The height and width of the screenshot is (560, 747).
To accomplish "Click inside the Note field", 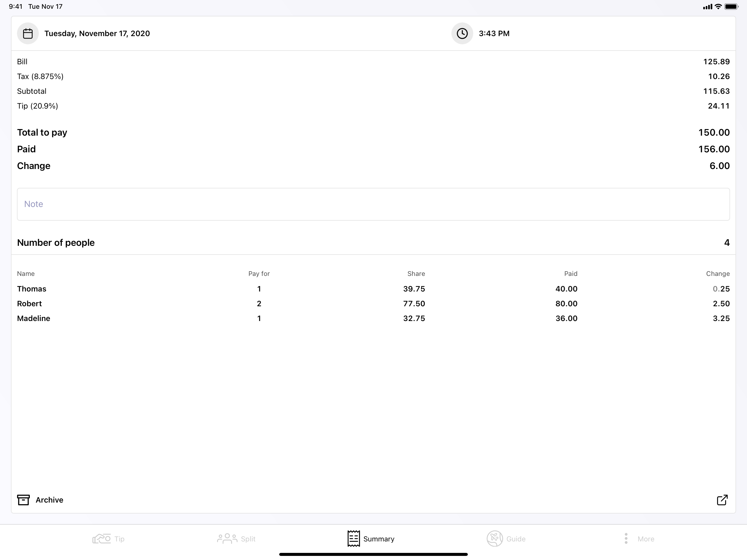I will coord(373,204).
